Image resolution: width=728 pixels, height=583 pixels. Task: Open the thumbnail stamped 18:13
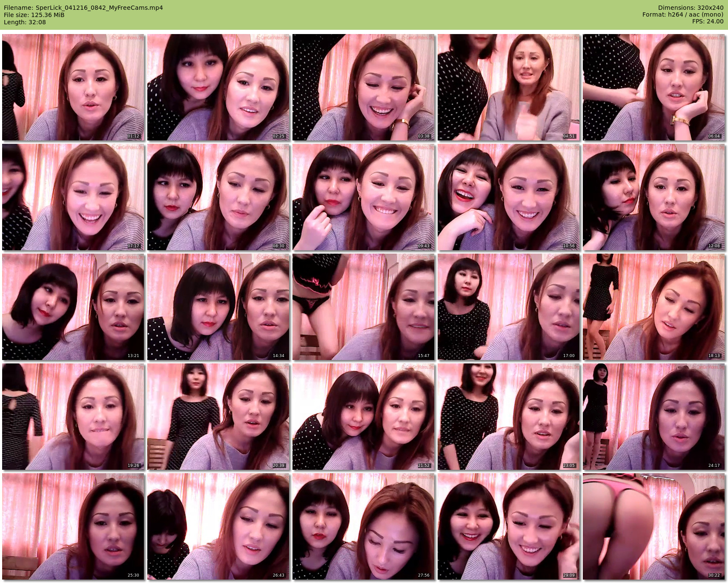click(x=654, y=307)
